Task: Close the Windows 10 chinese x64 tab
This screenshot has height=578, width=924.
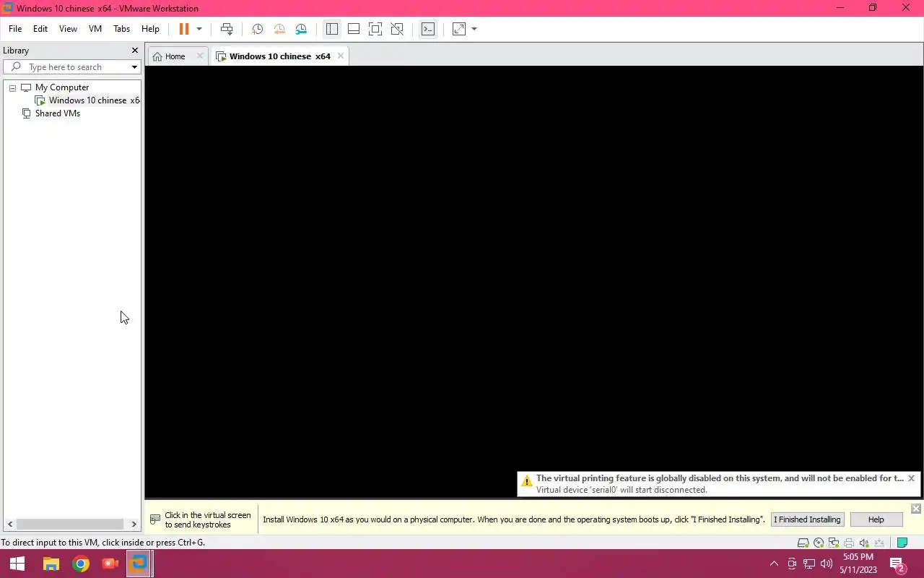Action: pyautogui.click(x=341, y=56)
